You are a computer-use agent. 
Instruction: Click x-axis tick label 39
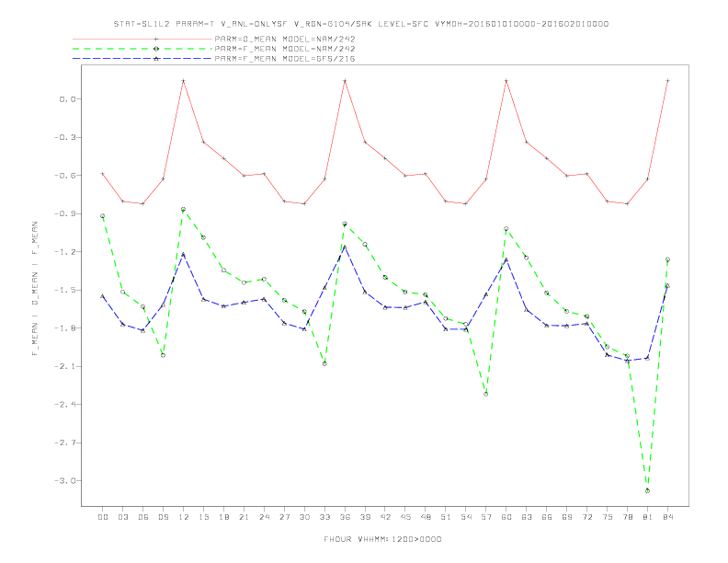pyautogui.click(x=365, y=517)
